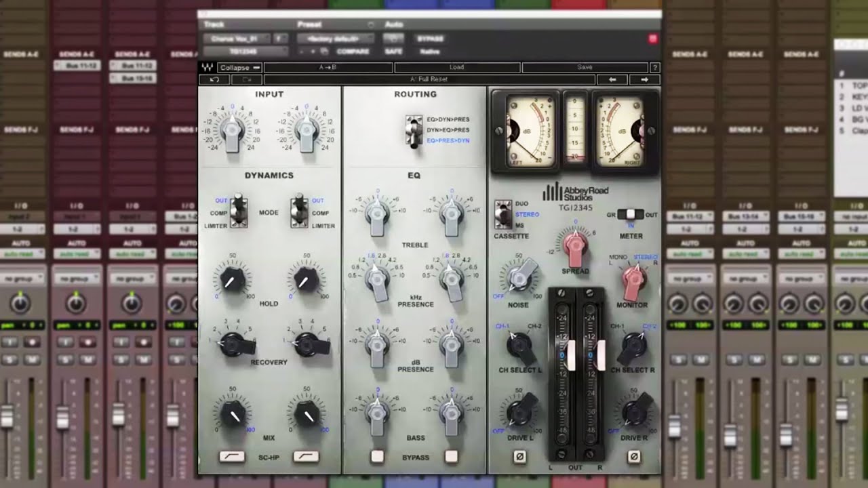Viewport: 868px width, 488px height.
Task: Toggle left phase invert Ø button
Action: click(x=519, y=457)
